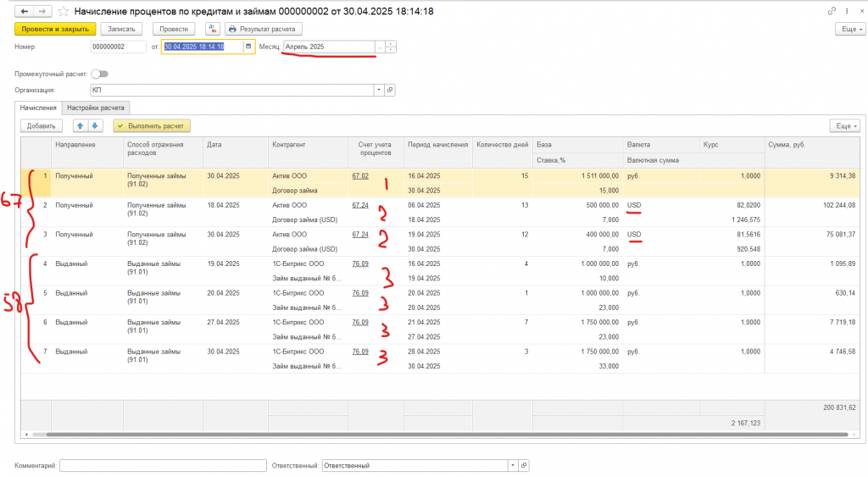Click the Добавить button
The height and width of the screenshot is (477, 868).
42,125
